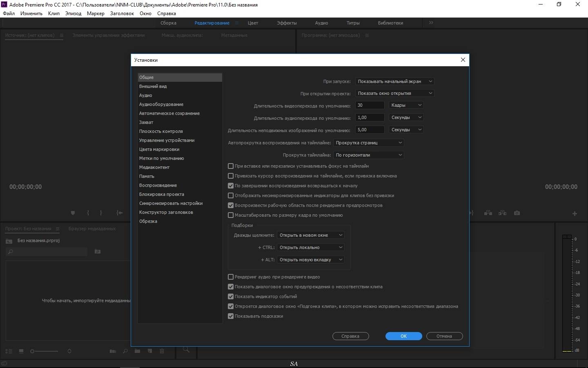Click audio transition duration field 1,00
Viewport: 588px width, 368px height.
pos(370,117)
